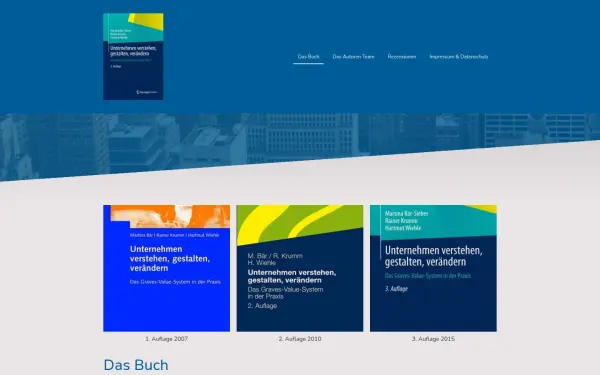Open the Das Buch navigation item

coord(308,57)
